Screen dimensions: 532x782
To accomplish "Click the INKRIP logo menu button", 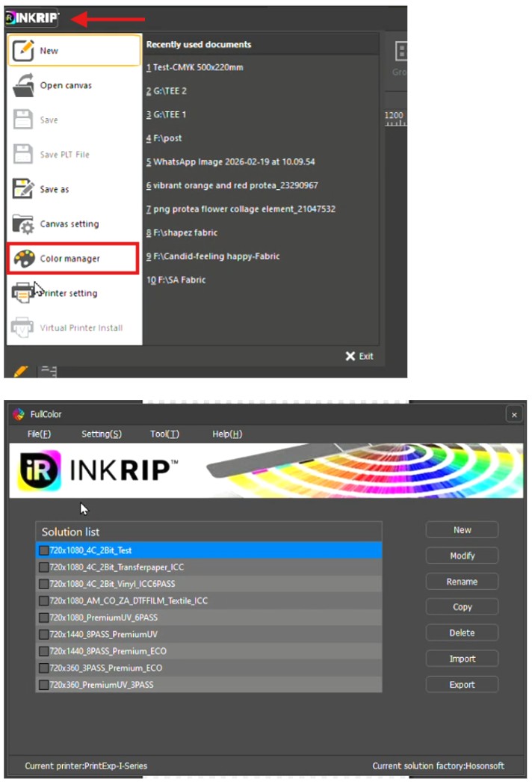I will [31, 18].
